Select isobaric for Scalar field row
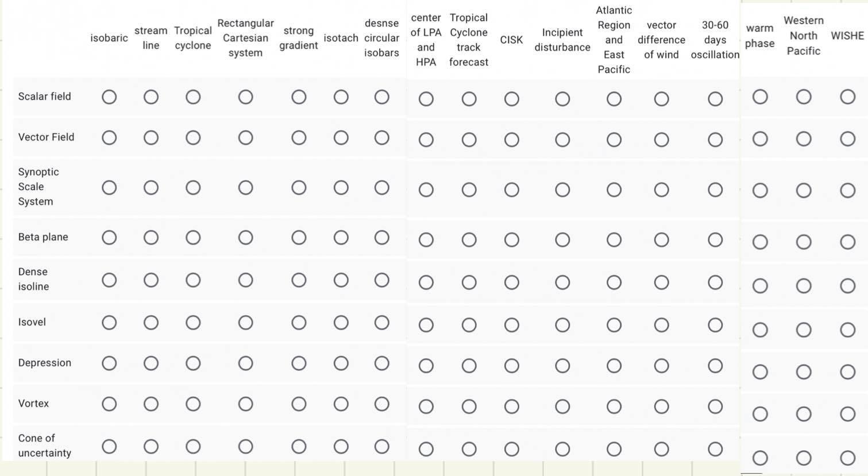Viewport: 868px width, 476px height. click(x=109, y=97)
